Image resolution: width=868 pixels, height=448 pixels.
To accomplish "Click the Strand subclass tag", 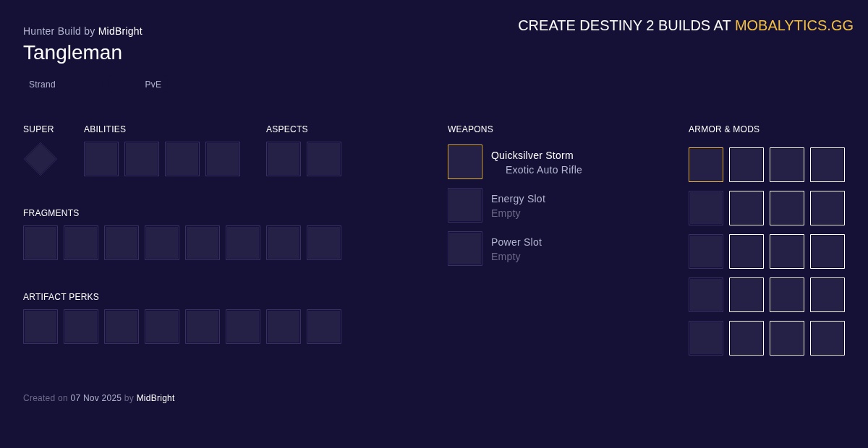I will point(42,85).
